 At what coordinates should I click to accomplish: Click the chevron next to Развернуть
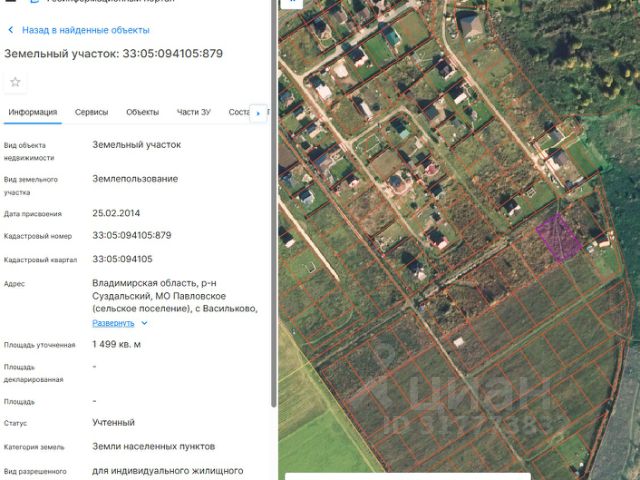click(x=144, y=323)
